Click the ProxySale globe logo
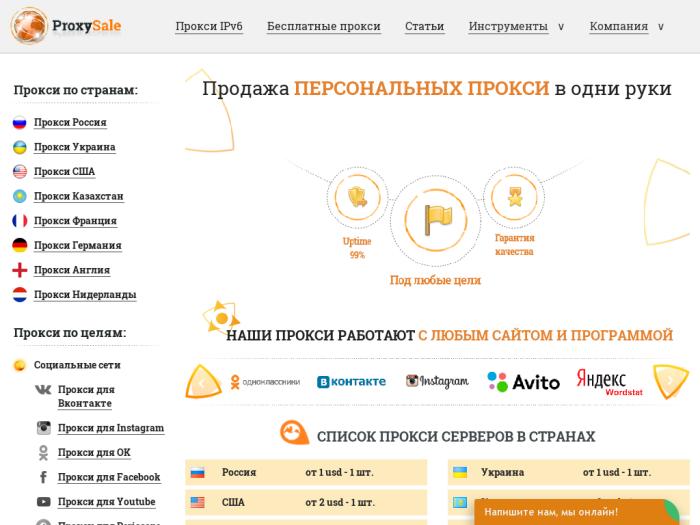This screenshot has width=700, height=525. click(29, 26)
